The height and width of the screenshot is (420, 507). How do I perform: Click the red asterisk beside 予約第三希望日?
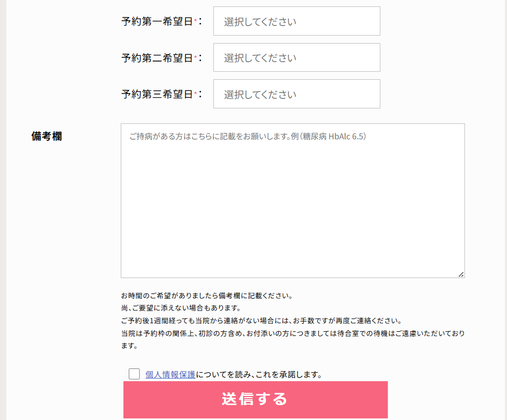(195, 93)
